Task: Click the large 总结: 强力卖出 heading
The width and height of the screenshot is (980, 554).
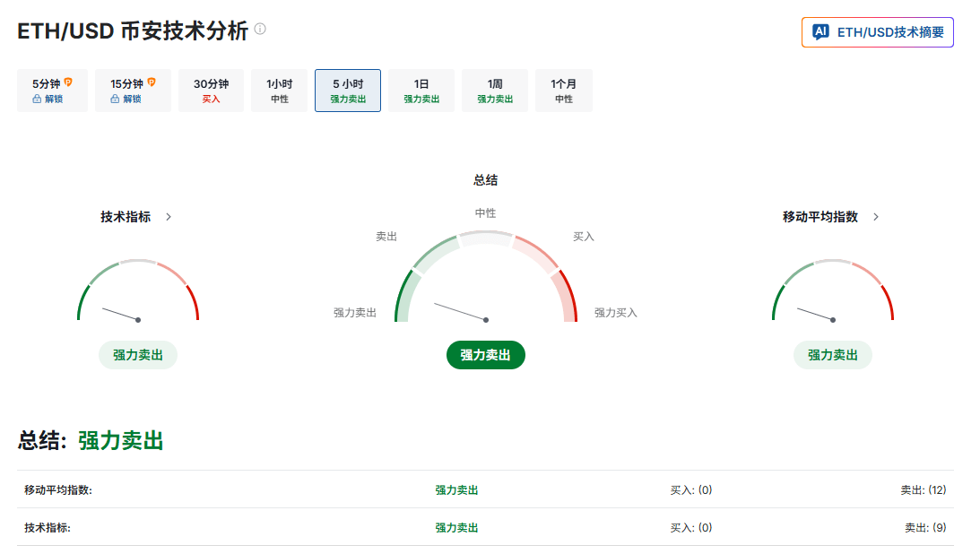Action: [91, 440]
